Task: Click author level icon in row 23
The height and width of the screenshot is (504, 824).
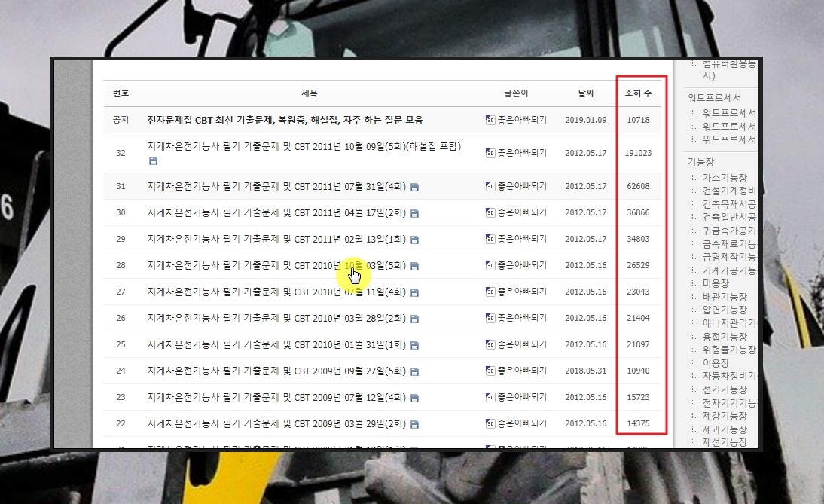Action: click(490, 397)
